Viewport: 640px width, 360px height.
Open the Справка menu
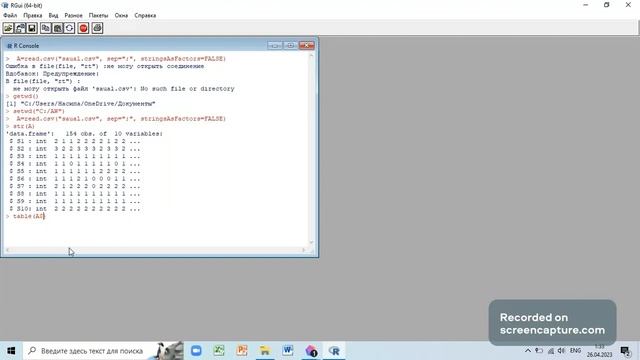pos(145,16)
